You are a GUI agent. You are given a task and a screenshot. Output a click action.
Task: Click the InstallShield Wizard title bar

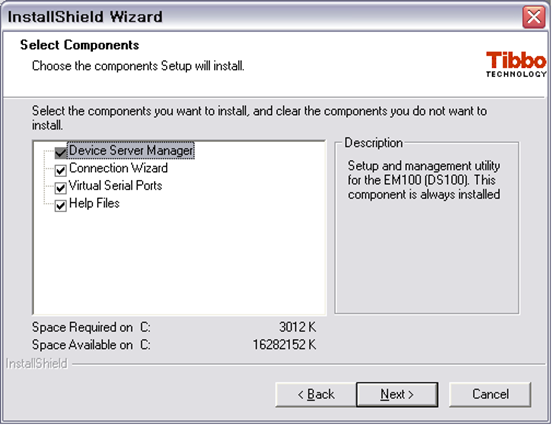tap(262, 17)
